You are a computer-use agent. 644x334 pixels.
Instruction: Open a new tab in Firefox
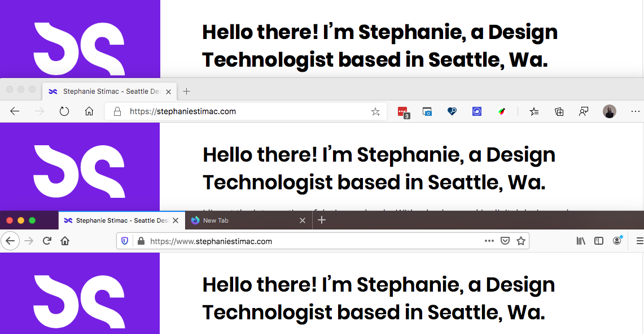coord(322,220)
